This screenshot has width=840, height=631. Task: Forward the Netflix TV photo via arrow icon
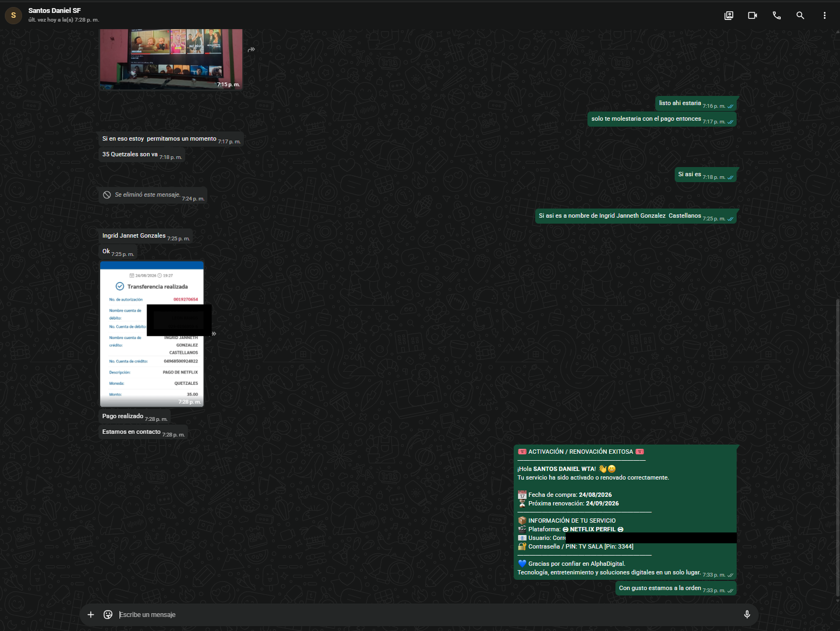[251, 50]
